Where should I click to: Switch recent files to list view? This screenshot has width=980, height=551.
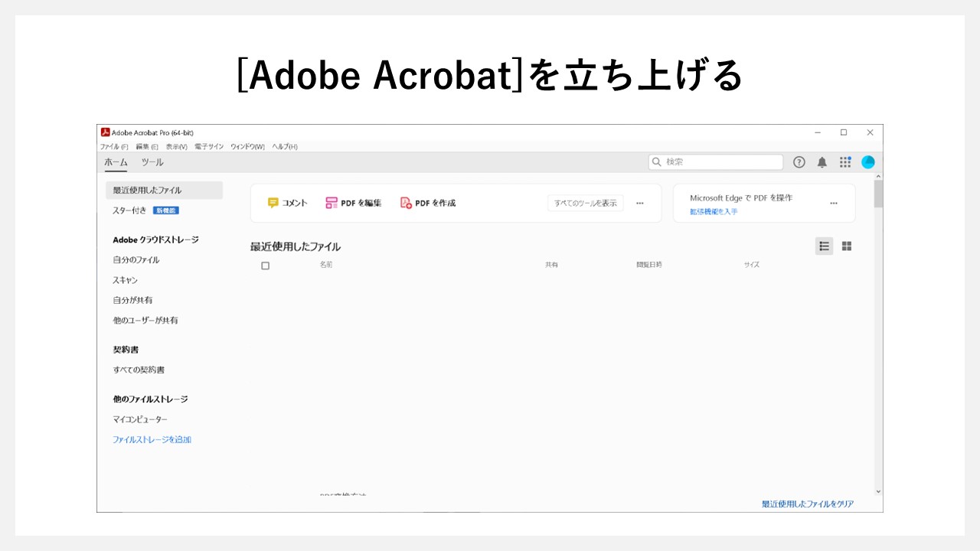click(824, 246)
